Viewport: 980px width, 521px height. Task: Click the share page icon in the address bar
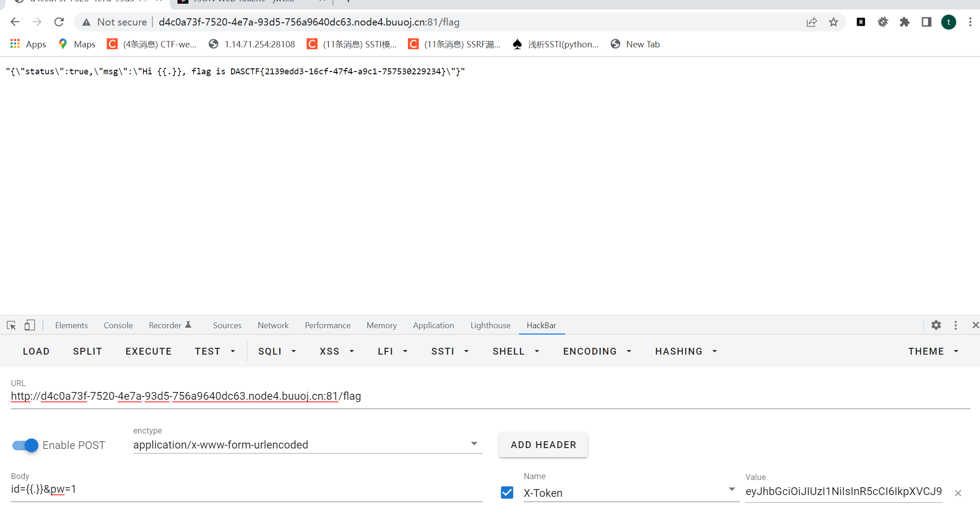point(811,22)
